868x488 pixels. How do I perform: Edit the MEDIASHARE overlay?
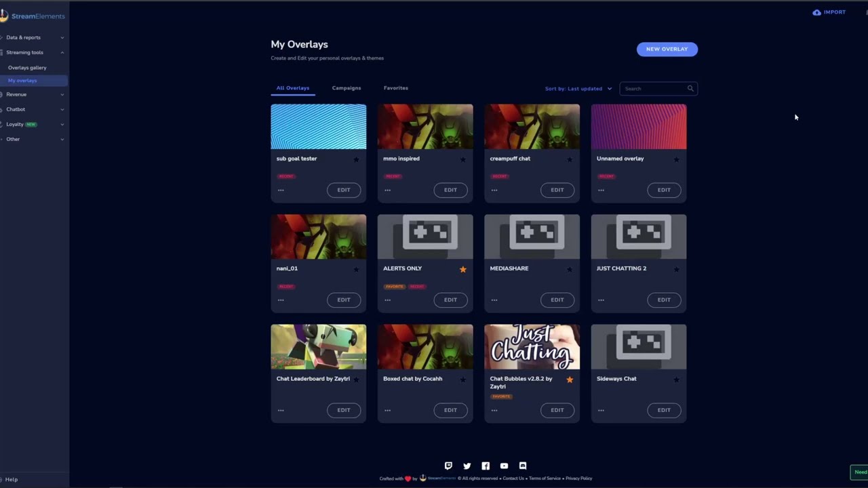tap(557, 300)
